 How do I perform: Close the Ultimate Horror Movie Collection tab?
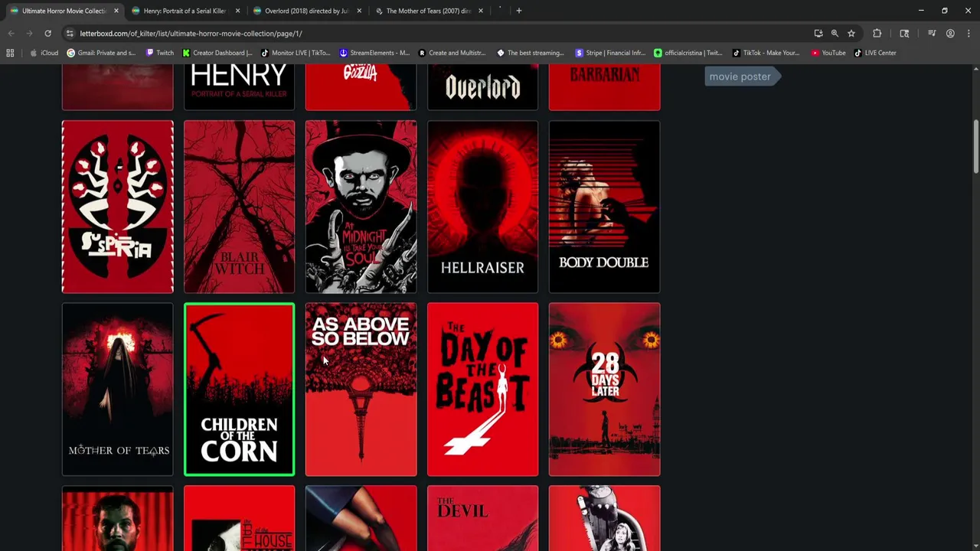click(116, 11)
